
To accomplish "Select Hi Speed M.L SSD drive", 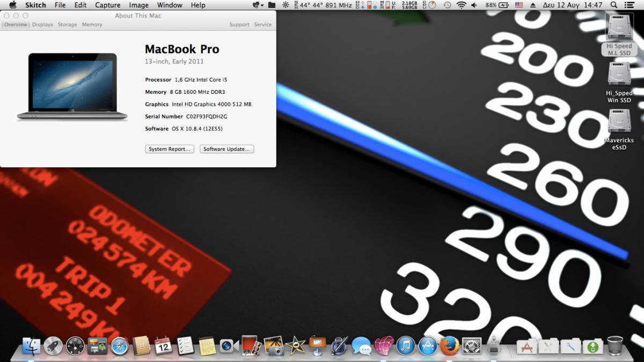I will (619, 35).
